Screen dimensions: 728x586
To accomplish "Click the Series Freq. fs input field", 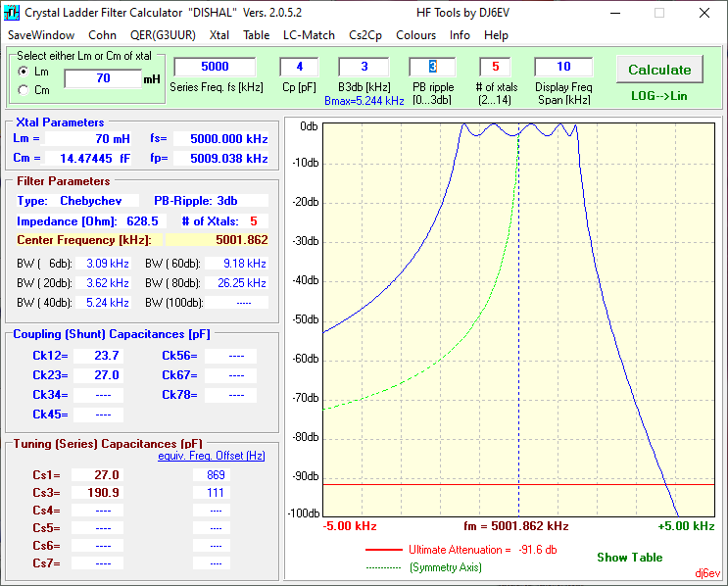I will click(215, 67).
